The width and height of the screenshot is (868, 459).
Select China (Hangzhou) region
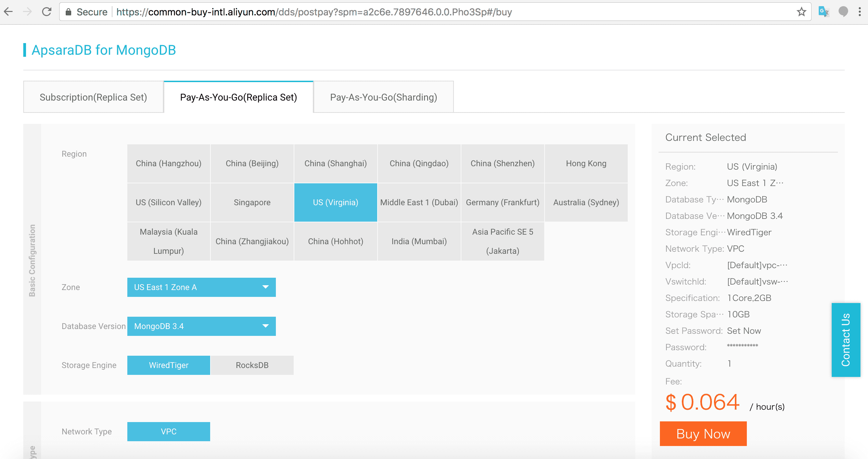click(x=169, y=163)
